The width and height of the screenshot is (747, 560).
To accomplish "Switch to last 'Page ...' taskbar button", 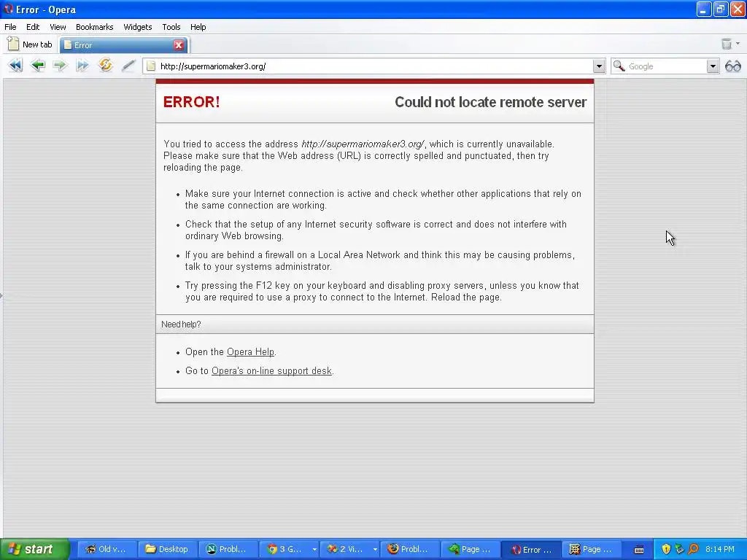I will tap(591, 549).
